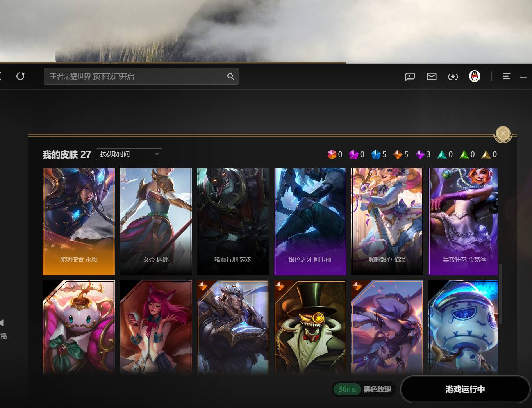This screenshot has width=532, height=408.
Task: Open the mail envelope icon
Action: tap(432, 77)
